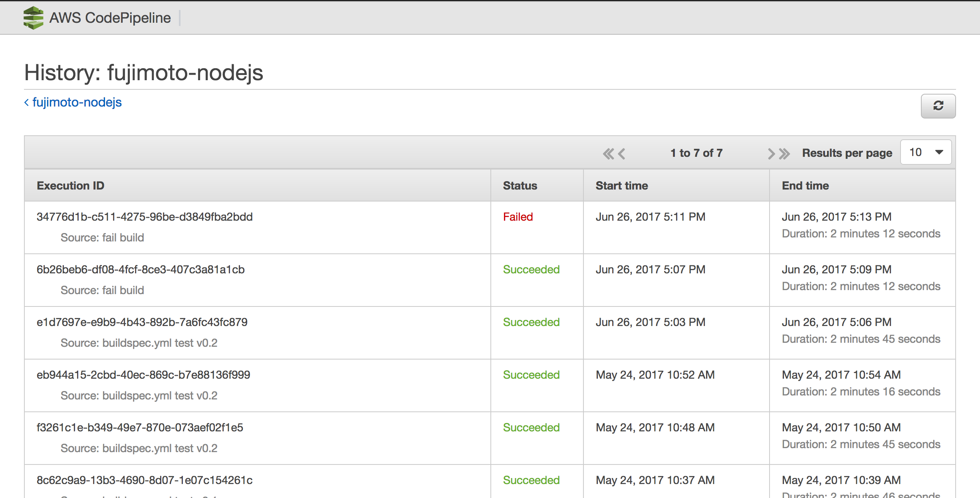Click start time Jun 26, 2017 5:11 PM

651,217
